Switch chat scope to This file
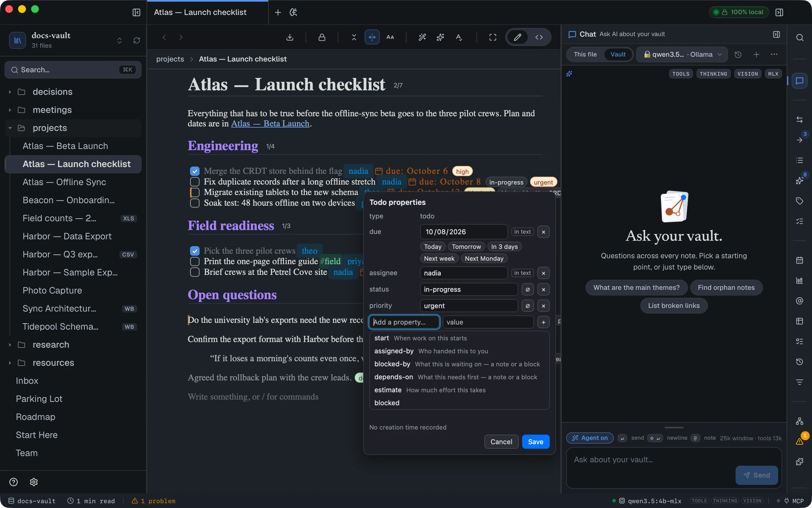The height and width of the screenshot is (508, 812). coord(585,54)
